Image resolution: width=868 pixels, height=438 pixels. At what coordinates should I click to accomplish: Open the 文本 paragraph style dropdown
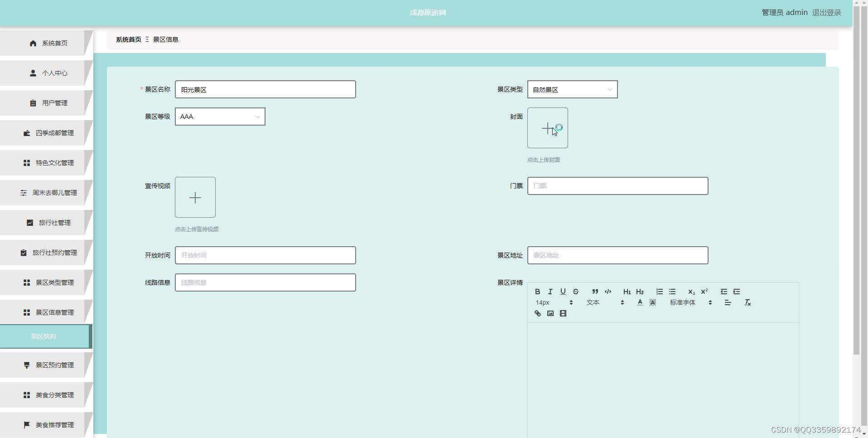[605, 302]
